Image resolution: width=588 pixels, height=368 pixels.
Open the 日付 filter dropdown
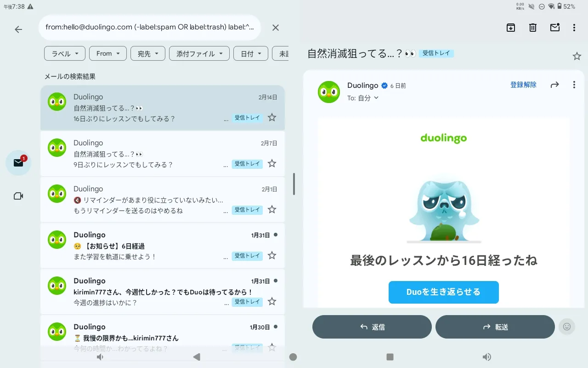pyautogui.click(x=251, y=53)
